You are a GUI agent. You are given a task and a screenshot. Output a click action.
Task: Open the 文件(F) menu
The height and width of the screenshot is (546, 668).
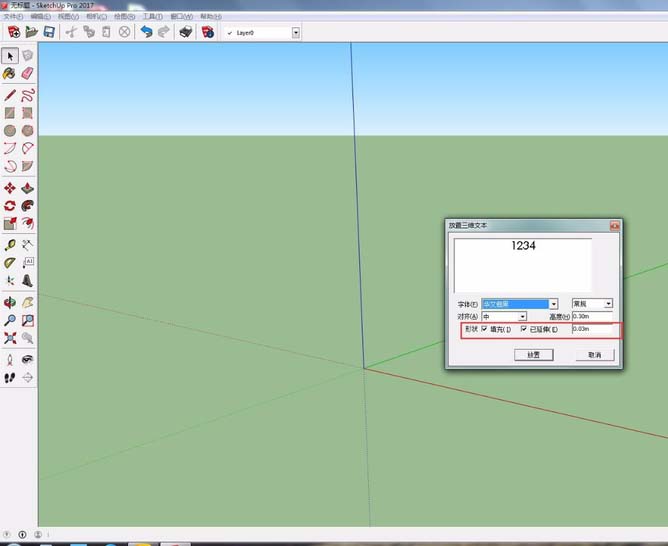pos(13,17)
